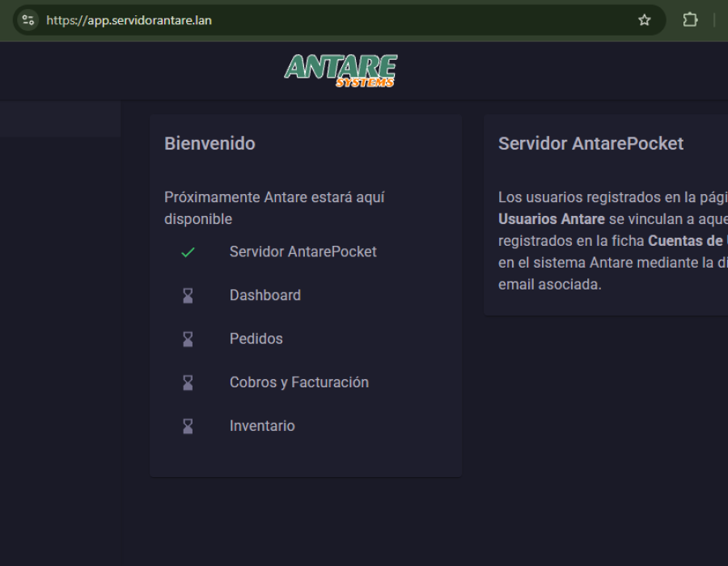Viewport: 728px width, 566px height.
Task: Click the hourglass icon next to Dashboard
Action: coord(188,295)
